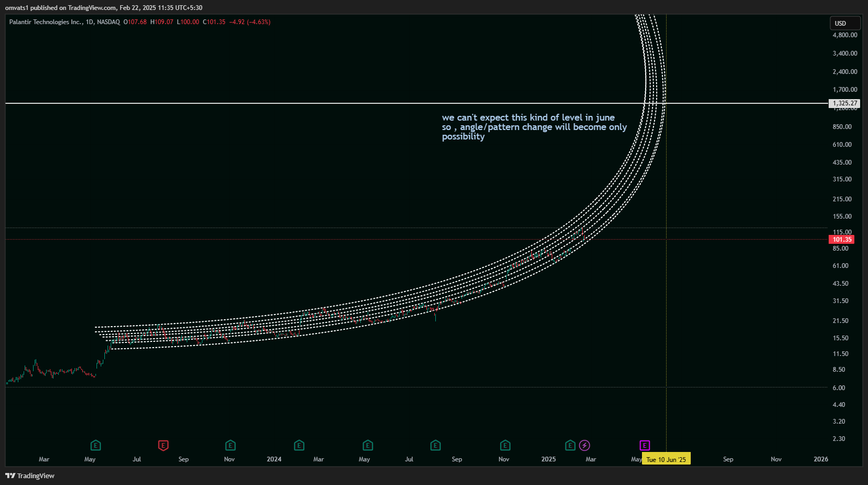Image resolution: width=868 pixels, height=485 pixels.
Task: Click the high value H109.07 in the legend
Action: coord(162,22)
